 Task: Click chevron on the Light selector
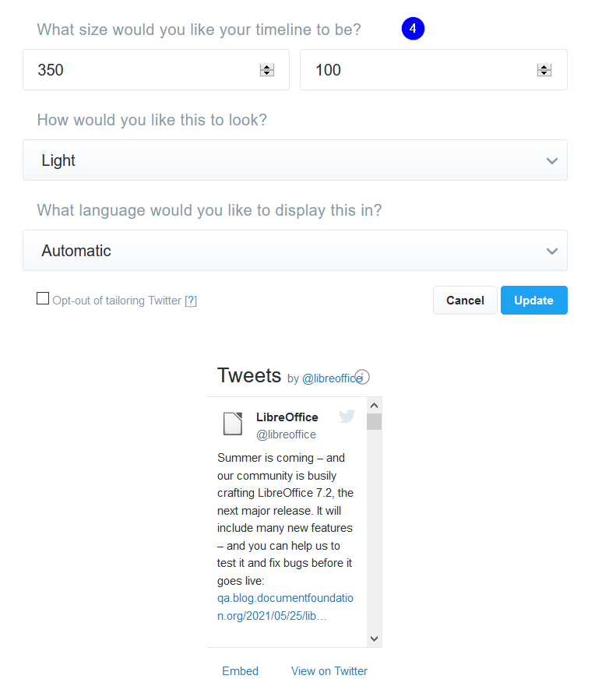552,161
